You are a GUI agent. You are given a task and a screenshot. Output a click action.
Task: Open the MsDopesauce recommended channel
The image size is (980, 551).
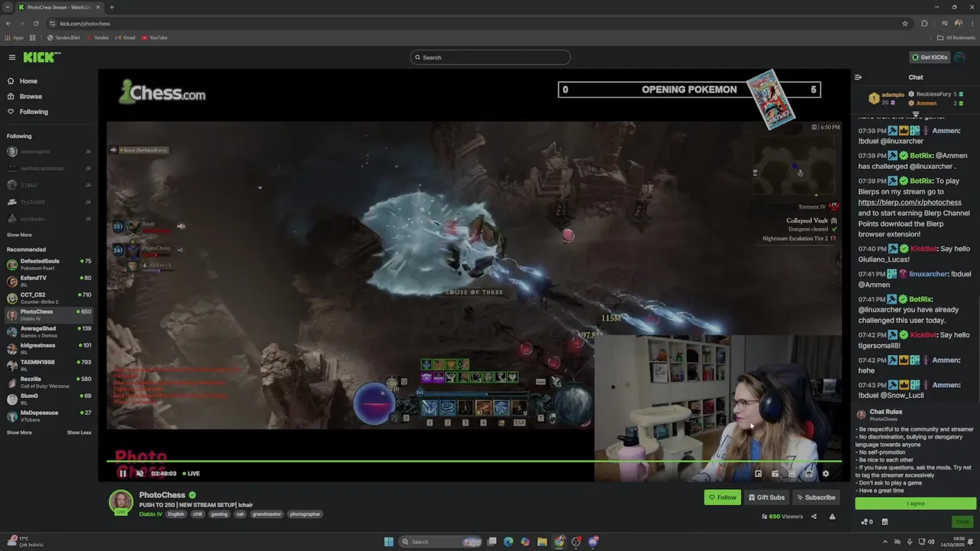tap(49, 416)
